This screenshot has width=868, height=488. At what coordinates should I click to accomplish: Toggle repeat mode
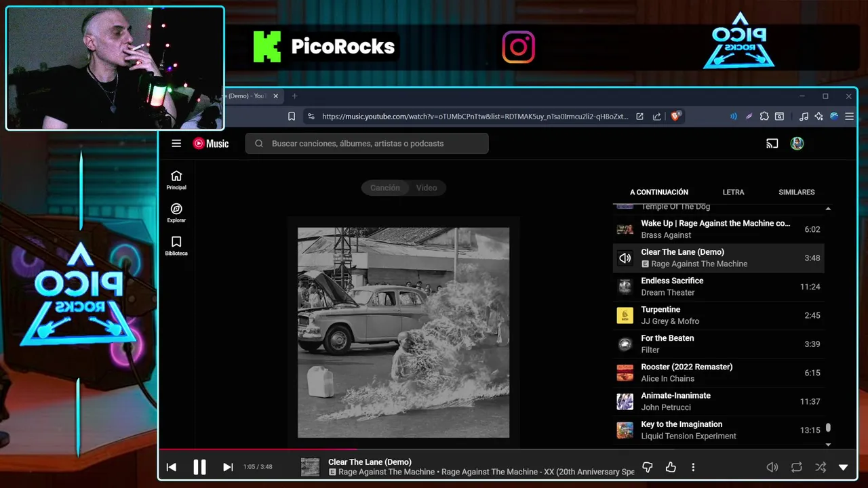click(797, 467)
